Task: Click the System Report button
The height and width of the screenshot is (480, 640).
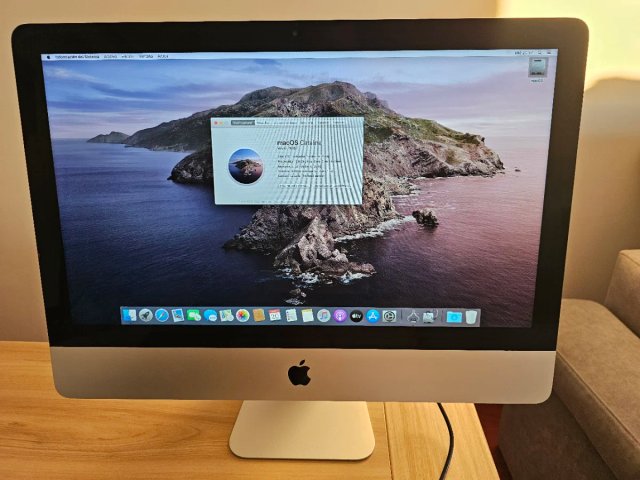Action: point(295,185)
